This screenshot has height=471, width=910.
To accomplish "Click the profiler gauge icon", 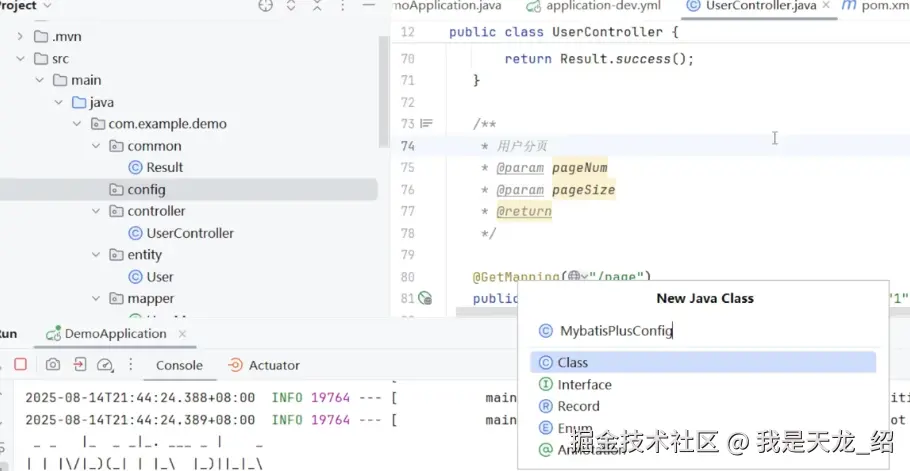I will coord(105,365).
